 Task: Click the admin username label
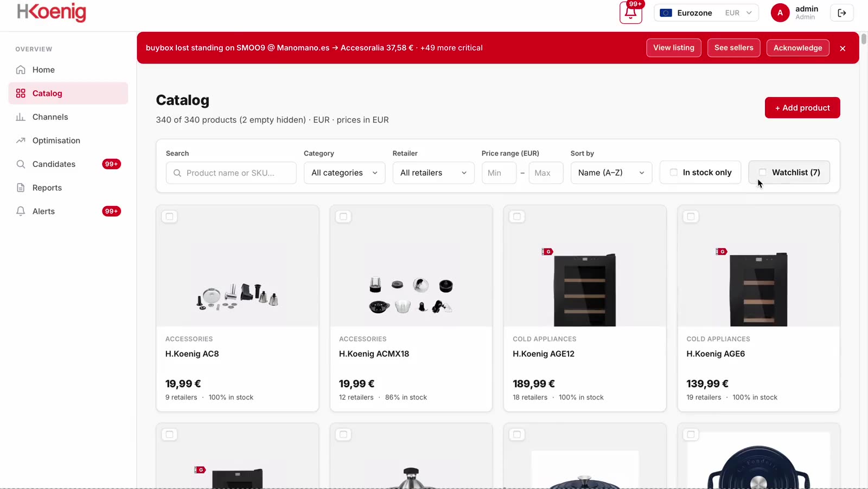(x=807, y=9)
